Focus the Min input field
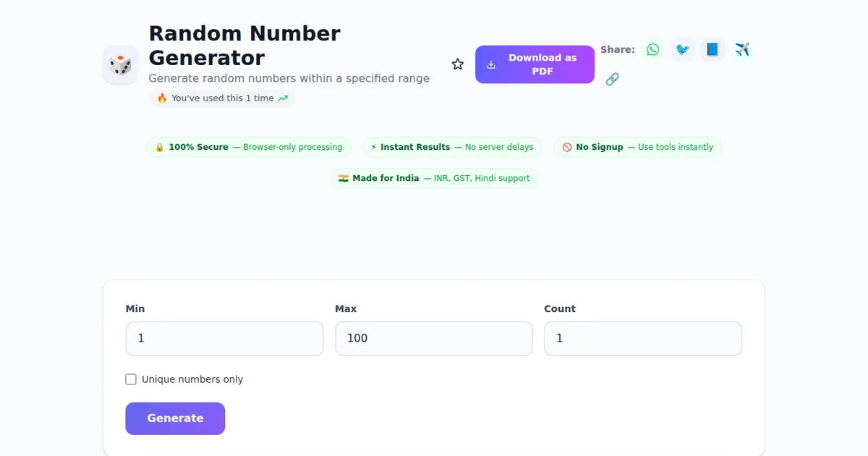This screenshot has width=868, height=456. 224,339
